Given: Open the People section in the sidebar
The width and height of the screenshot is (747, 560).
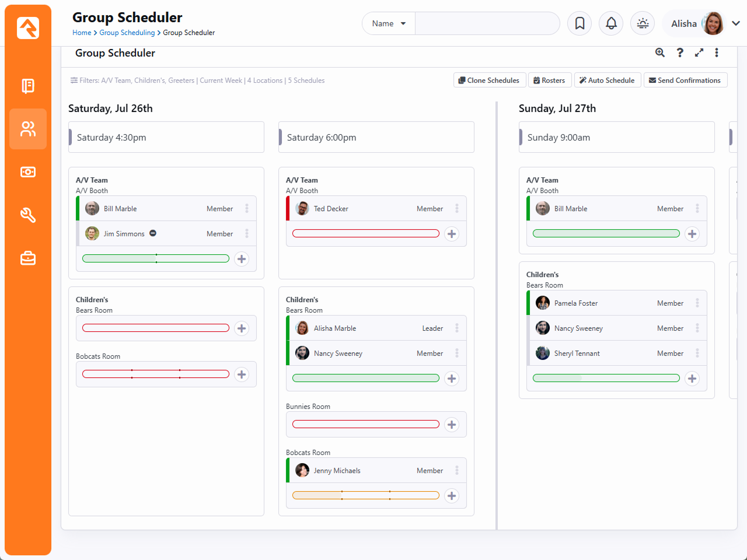Looking at the screenshot, I should point(28,129).
